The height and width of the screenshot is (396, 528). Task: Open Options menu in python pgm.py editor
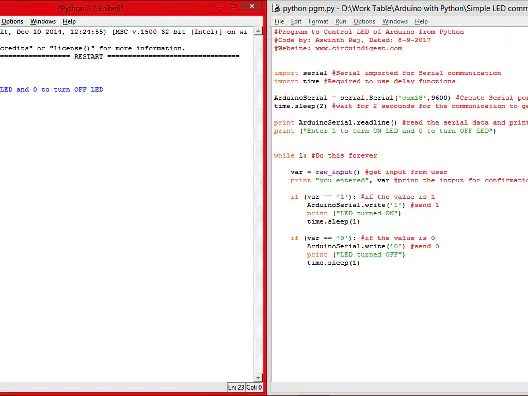click(x=364, y=22)
